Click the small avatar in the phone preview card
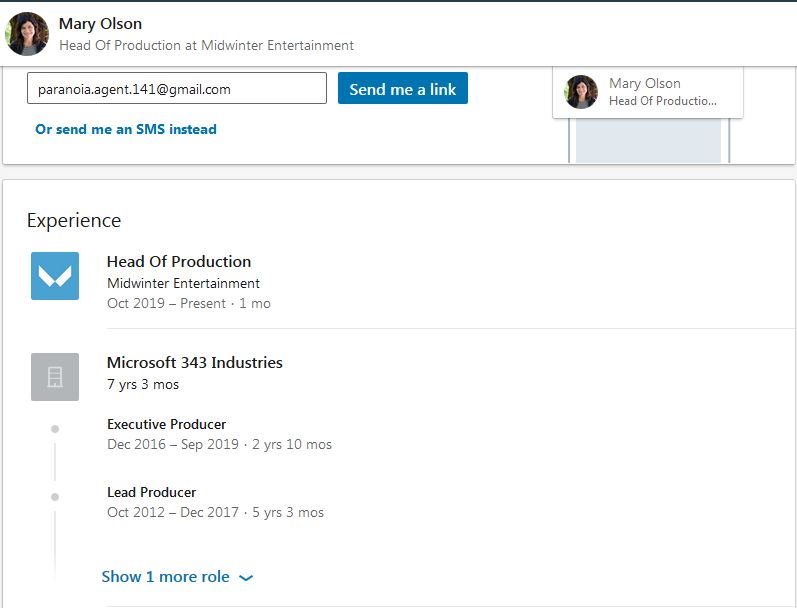Viewport: 797px width, 608px height. point(581,92)
